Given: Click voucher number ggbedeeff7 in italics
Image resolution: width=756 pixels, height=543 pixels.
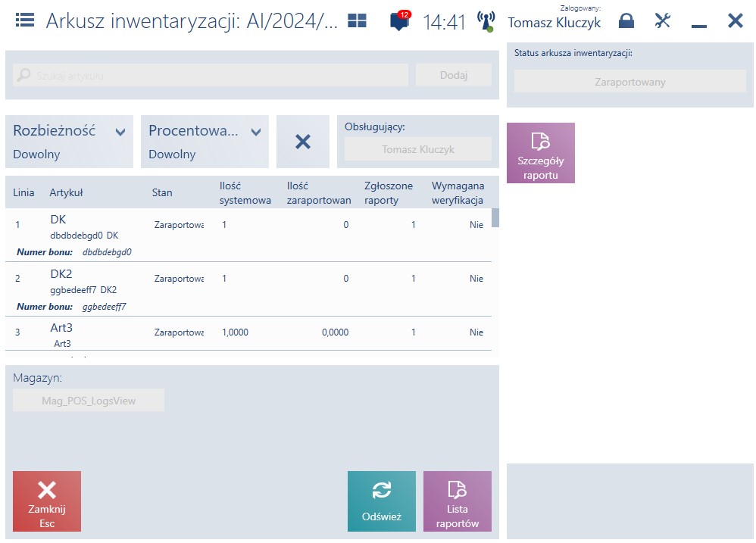Looking at the screenshot, I should (104, 307).
